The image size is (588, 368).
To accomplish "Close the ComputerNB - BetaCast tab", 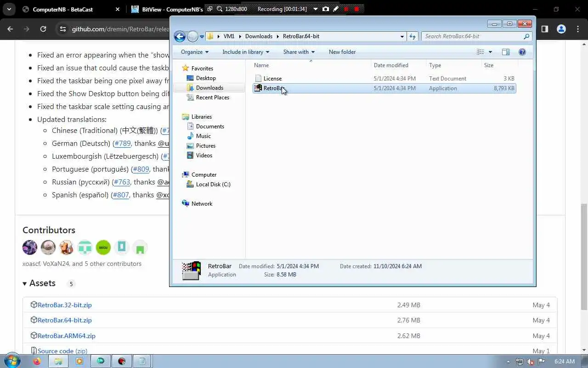I will pos(118,9).
